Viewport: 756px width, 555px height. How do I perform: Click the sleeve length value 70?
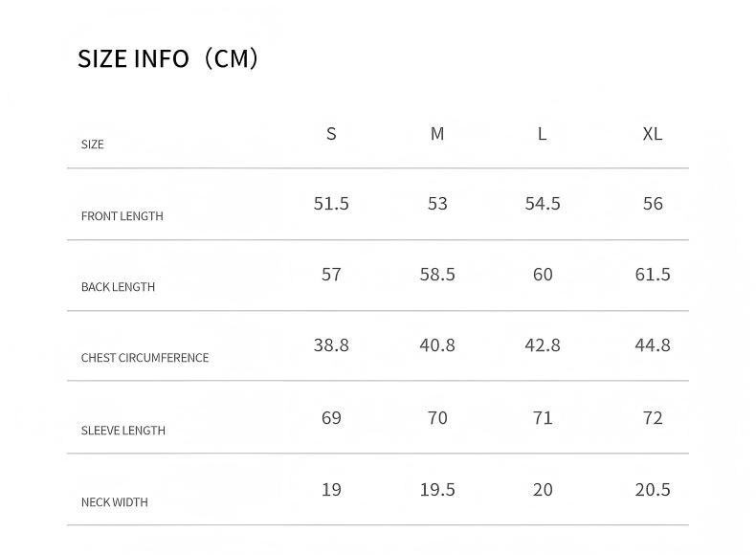tap(437, 418)
